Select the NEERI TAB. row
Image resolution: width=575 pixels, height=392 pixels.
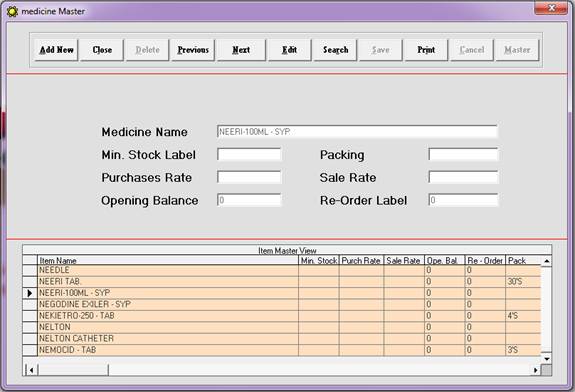282,282
